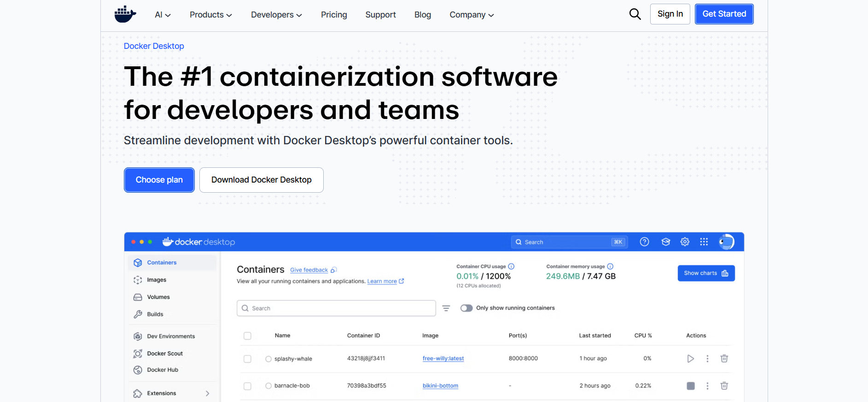The height and width of the screenshot is (402, 868).
Task: Open the apps grid icon
Action: 704,242
